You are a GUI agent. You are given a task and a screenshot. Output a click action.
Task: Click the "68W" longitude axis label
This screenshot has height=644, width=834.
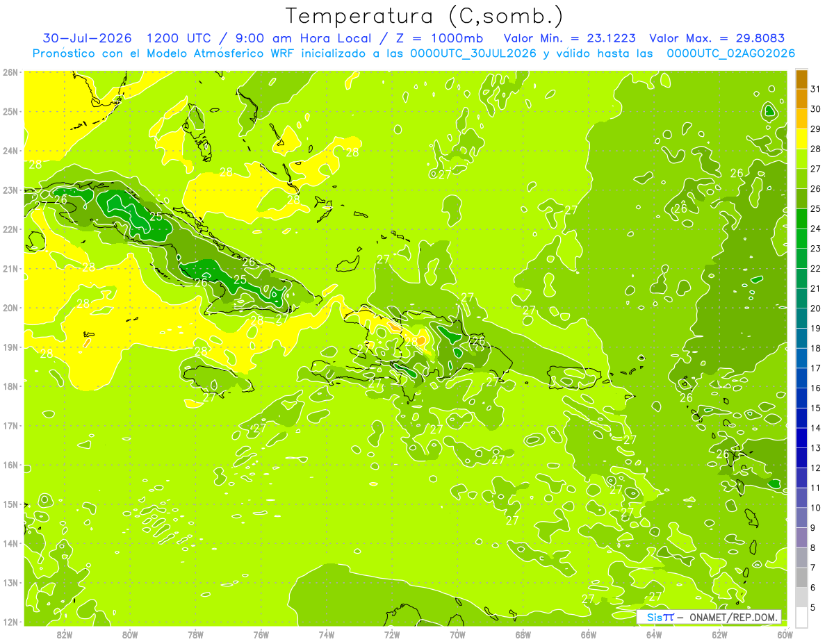pos(523,634)
